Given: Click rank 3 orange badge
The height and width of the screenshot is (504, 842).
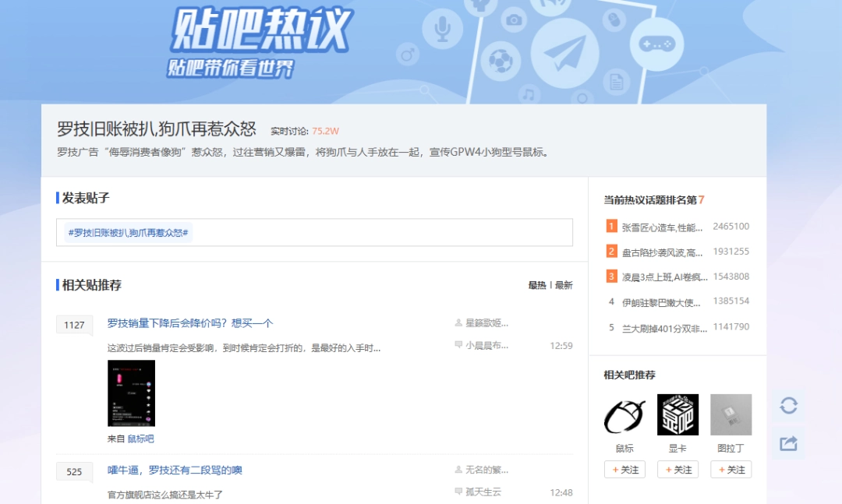Looking at the screenshot, I should click(611, 277).
